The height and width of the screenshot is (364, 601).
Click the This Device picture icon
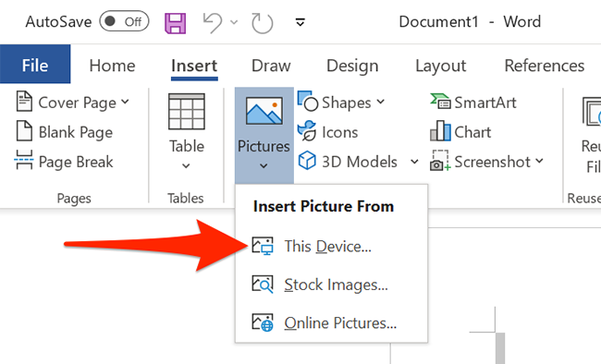[263, 246]
